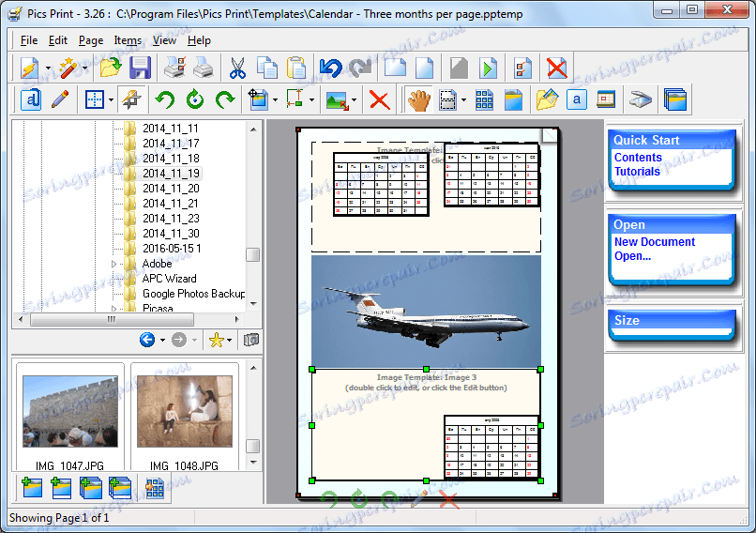Click the magic wand wizard icon
The width and height of the screenshot is (756, 533).
click(x=68, y=68)
